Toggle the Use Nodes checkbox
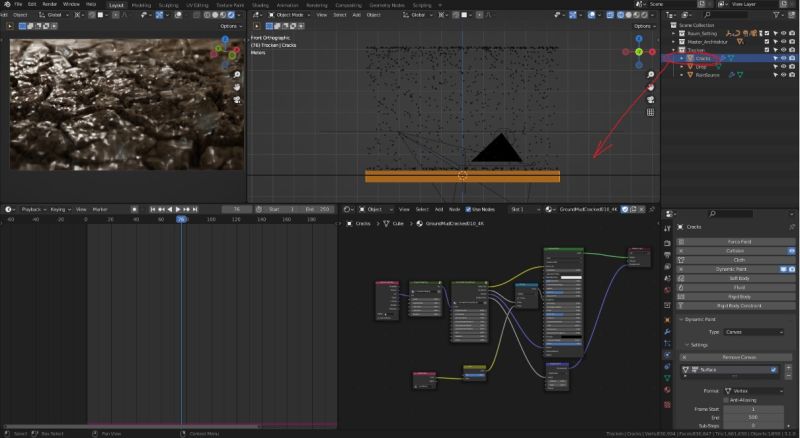Image resolution: width=800 pixels, height=438 pixels. (x=467, y=209)
